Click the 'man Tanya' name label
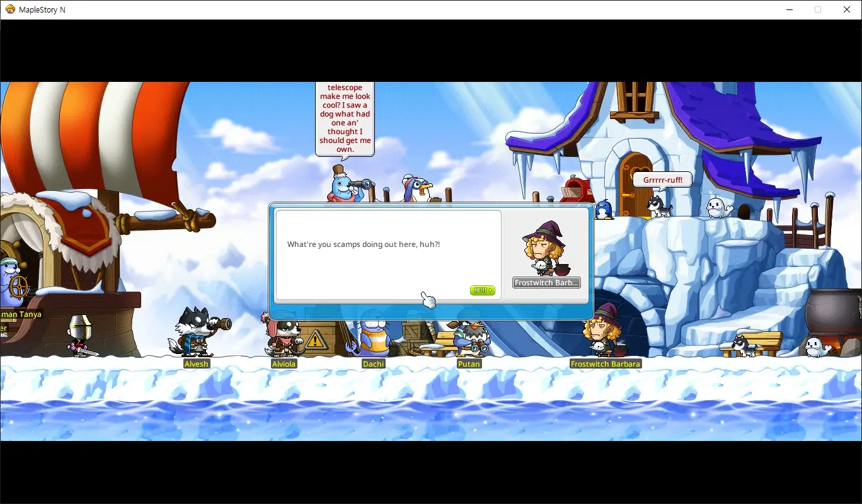862x504 pixels. pos(21,314)
